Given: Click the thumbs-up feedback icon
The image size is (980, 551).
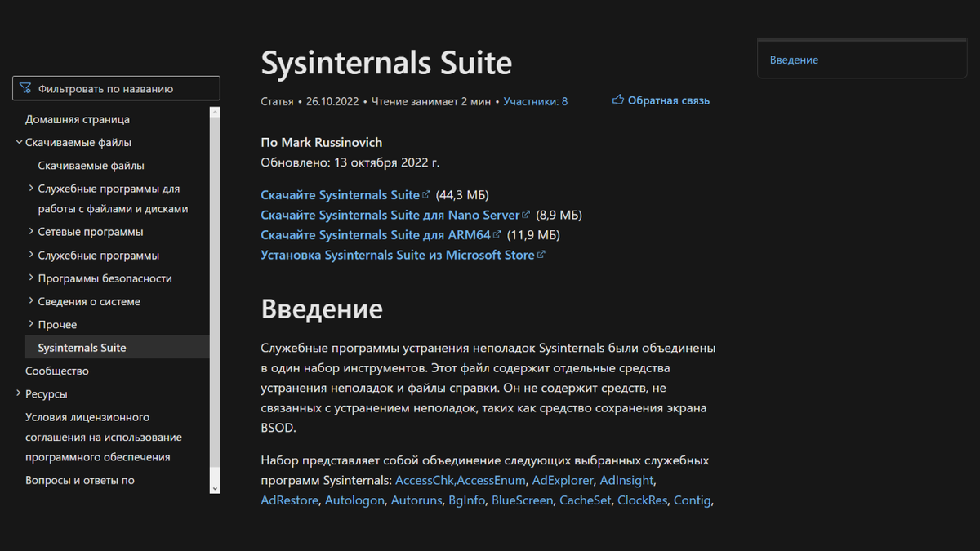Looking at the screenshot, I should click(x=618, y=100).
